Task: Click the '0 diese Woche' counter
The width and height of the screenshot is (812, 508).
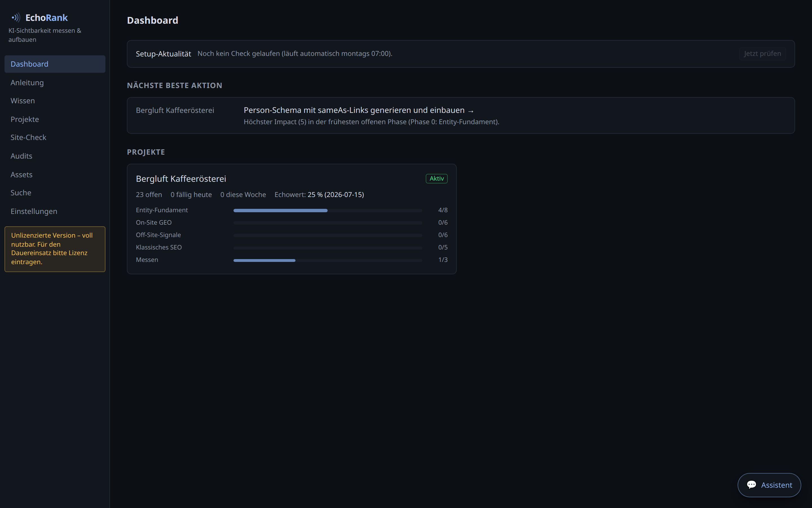Action: (x=243, y=194)
